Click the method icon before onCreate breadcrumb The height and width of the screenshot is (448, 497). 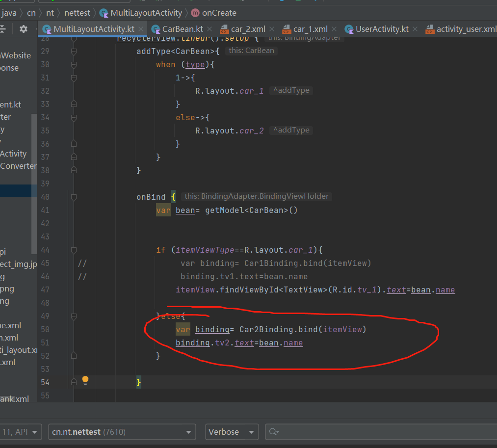195,13
